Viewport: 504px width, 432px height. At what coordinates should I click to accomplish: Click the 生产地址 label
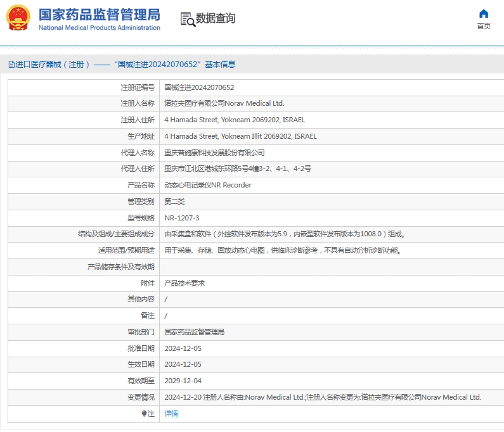point(141,136)
